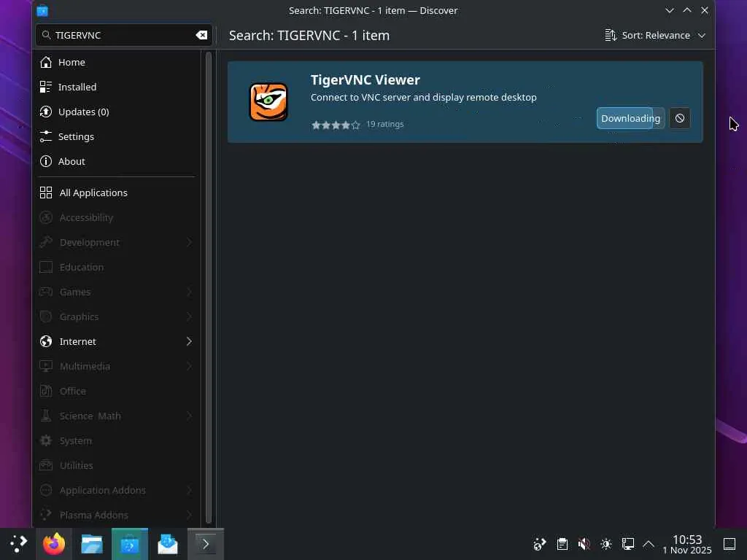Click the sort order icon
The height and width of the screenshot is (560, 747).
pyautogui.click(x=611, y=35)
